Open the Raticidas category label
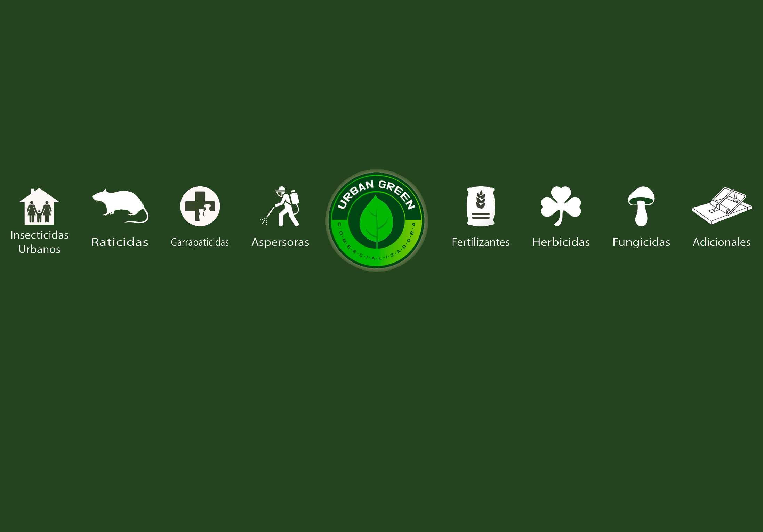The image size is (763, 532). point(120,242)
